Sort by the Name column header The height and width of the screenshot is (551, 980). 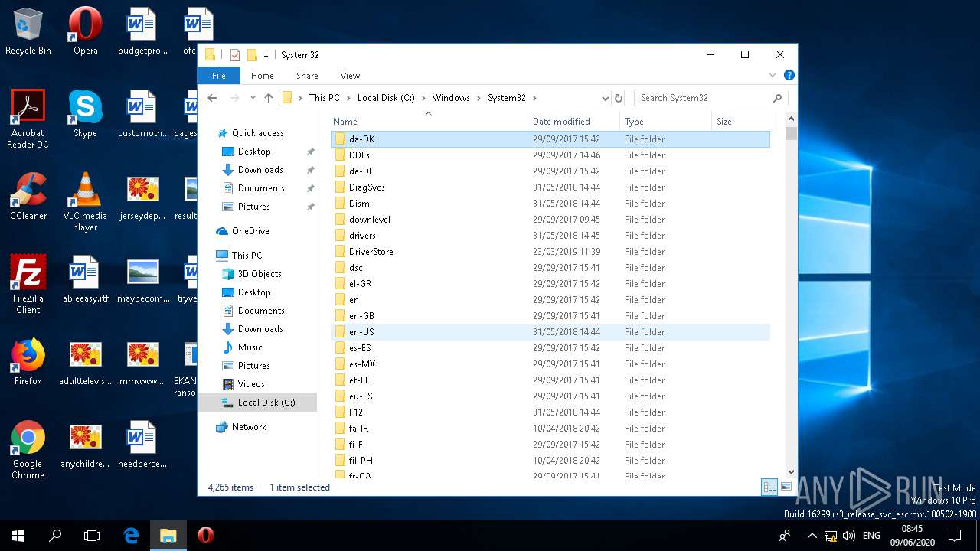coord(428,121)
